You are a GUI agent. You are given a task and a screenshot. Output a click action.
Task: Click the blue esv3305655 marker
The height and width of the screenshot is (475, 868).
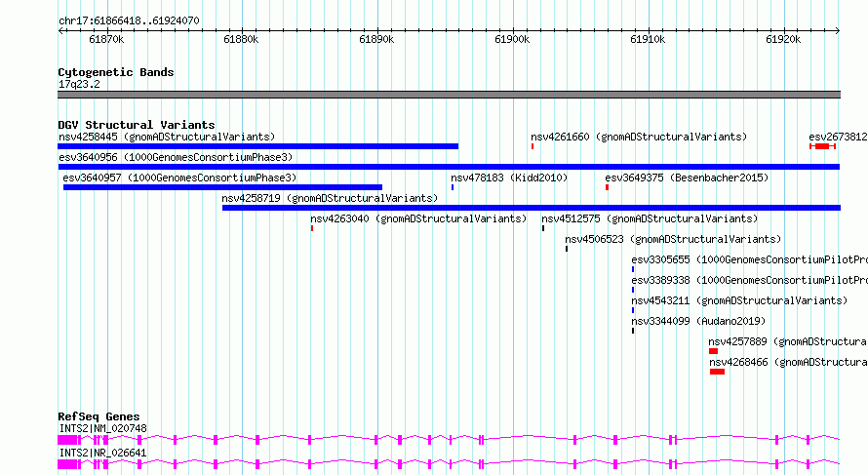pos(633,269)
